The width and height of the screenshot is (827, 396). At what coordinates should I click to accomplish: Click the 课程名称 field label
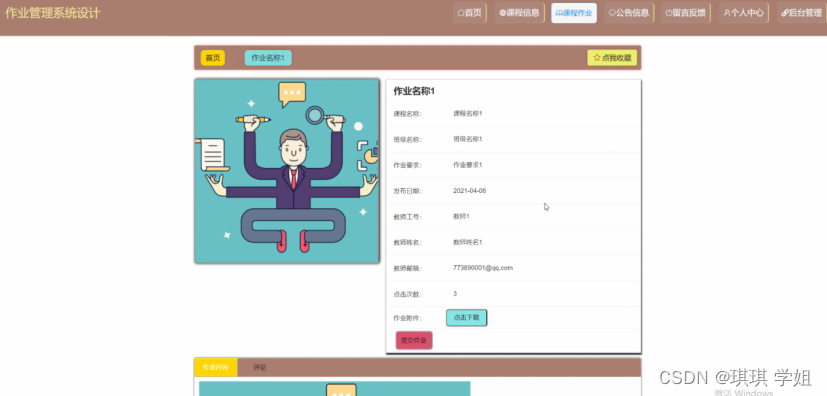(407, 114)
